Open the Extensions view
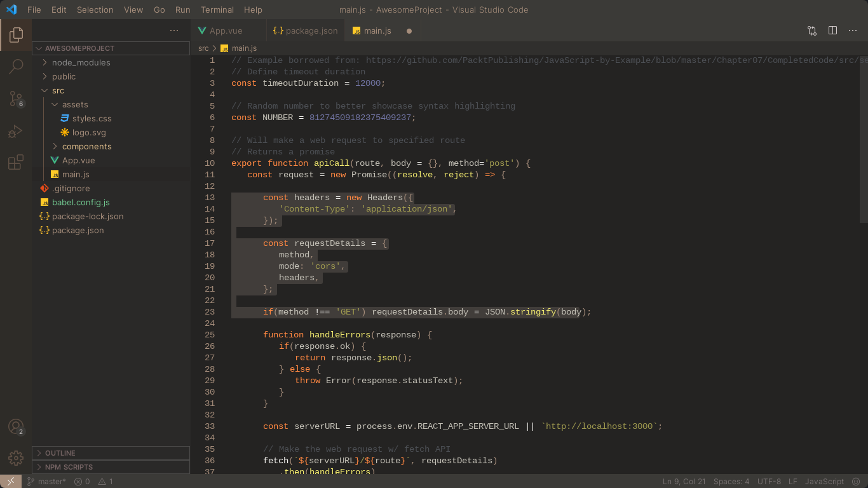868x488 pixels. pyautogui.click(x=16, y=163)
